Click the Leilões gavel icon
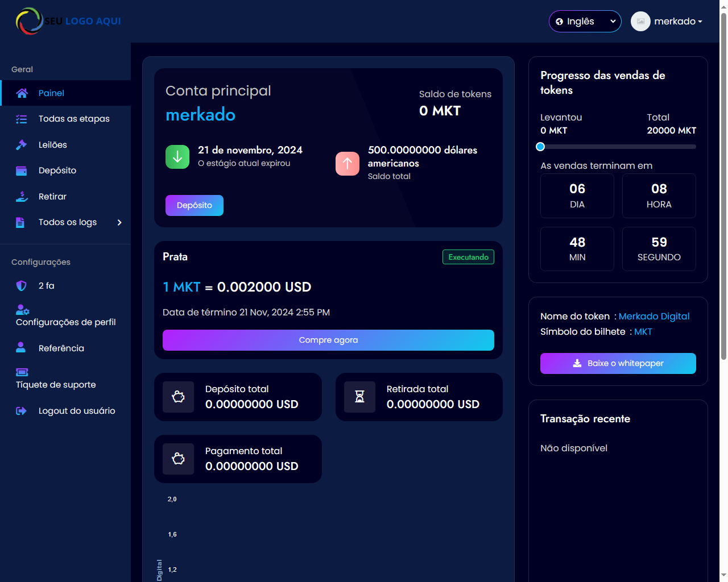The image size is (728, 582). click(22, 145)
